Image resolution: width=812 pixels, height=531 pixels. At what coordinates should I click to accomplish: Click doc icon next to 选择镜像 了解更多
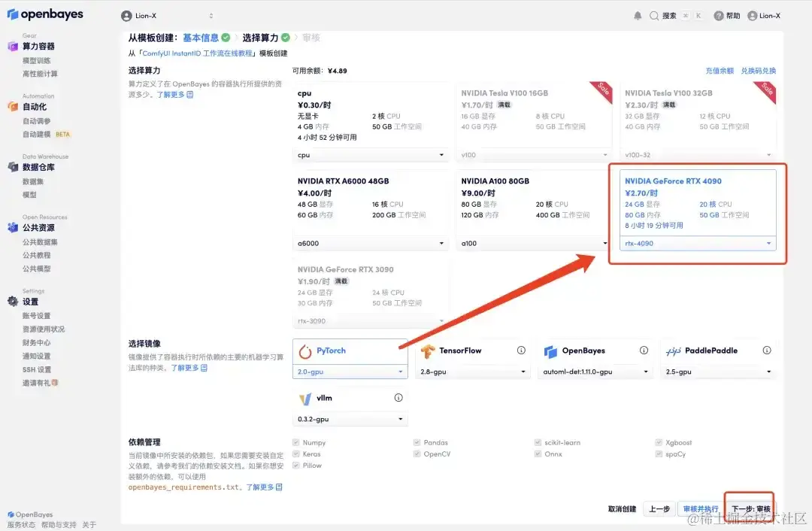[204, 367]
